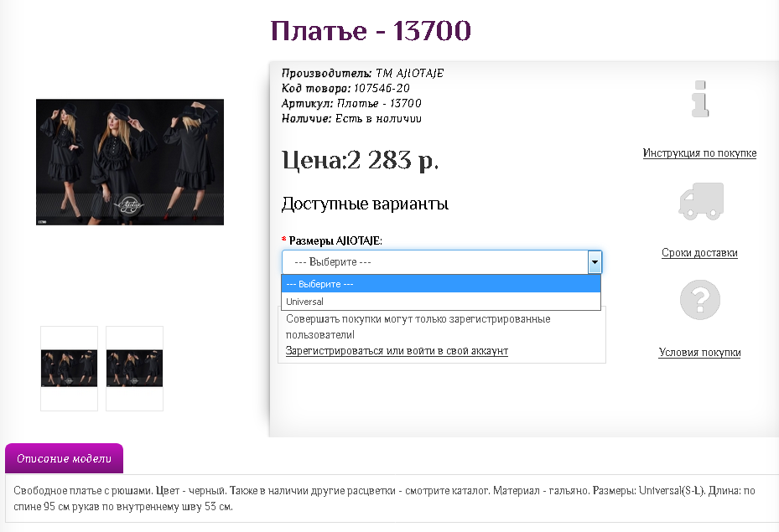Screen dimensions: 779x532
Task: Open the 'Сроки доставки' link
Action: click(x=699, y=253)
